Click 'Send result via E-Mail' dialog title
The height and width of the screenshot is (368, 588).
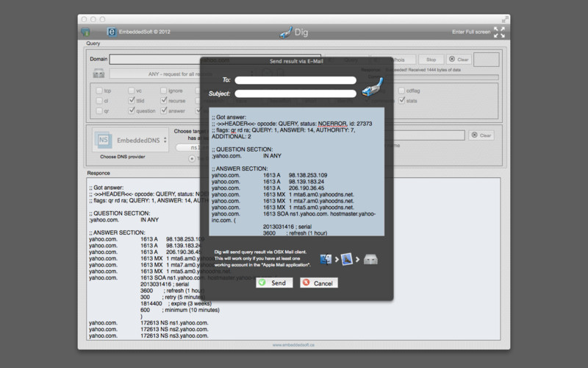[x=296, y=61]
